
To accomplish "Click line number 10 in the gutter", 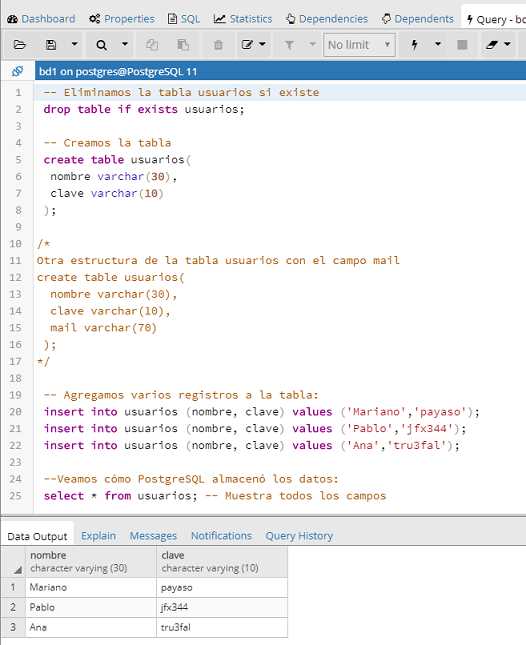I will 16,244.
